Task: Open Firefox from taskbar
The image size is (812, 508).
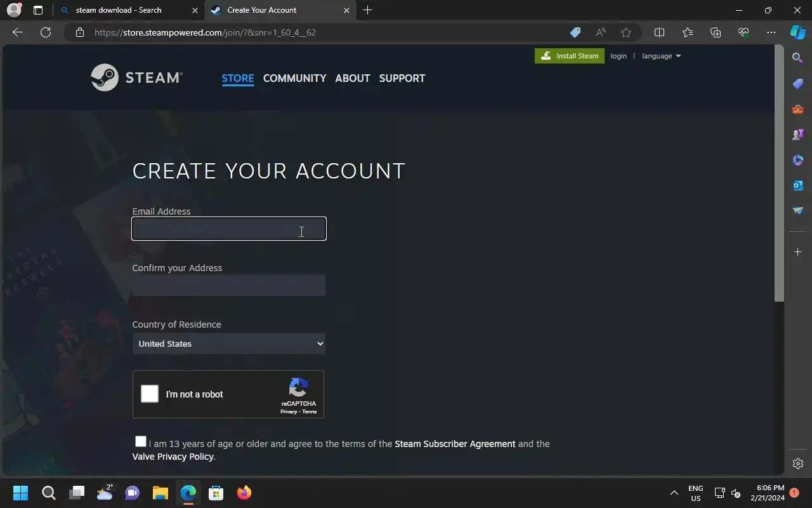Action: (244, 493)
